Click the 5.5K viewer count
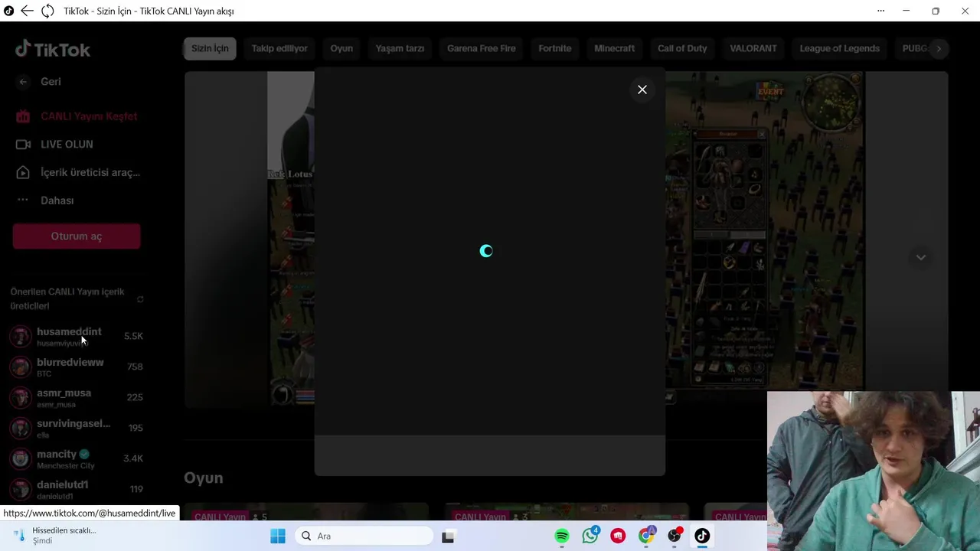The width and height of the screenshot is (980, 551). pos(133,336)
